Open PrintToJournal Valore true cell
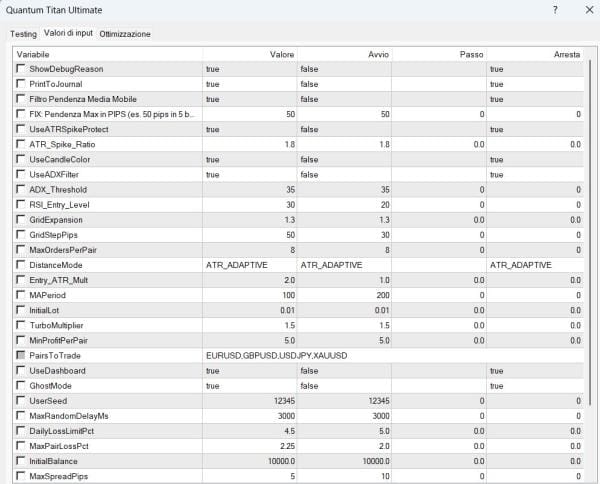Viewport: 600px width, 484px height. click(250, 84)
